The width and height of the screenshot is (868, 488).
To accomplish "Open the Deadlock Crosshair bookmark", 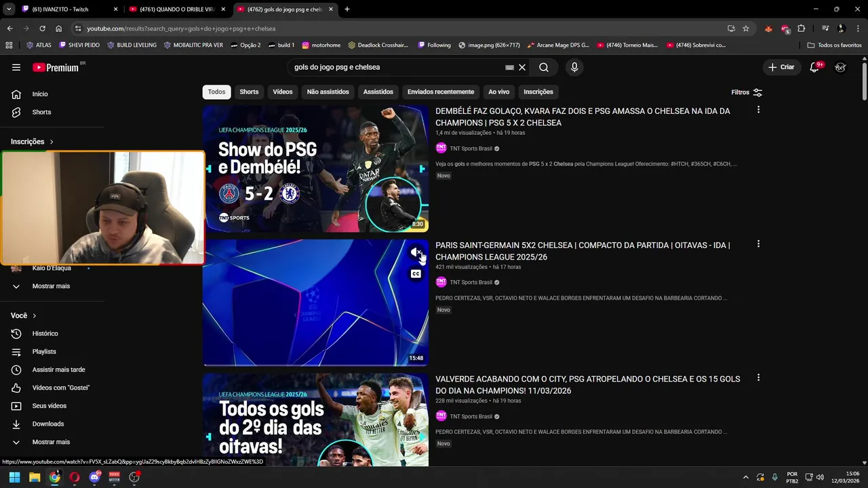I will tap(378, 45).
